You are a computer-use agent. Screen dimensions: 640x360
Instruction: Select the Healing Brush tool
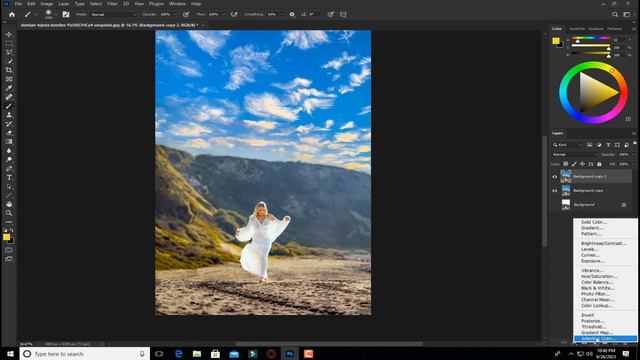pyautogui.click(x=9, y=97)
